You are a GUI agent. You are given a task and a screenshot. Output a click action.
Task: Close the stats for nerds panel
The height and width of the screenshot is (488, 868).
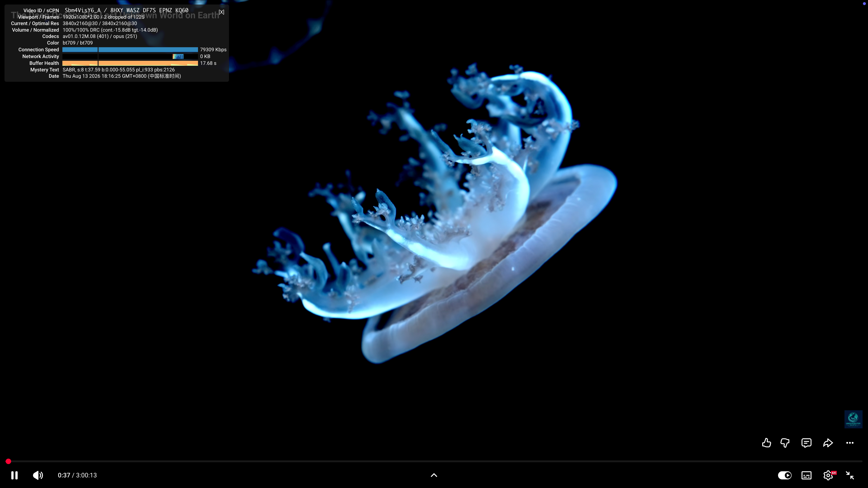[221, 12]
